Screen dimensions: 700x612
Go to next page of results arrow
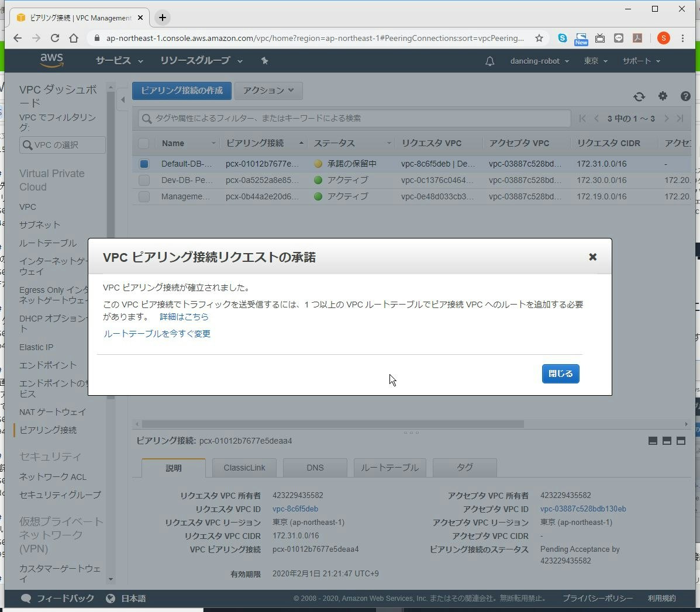click(667, 118)
